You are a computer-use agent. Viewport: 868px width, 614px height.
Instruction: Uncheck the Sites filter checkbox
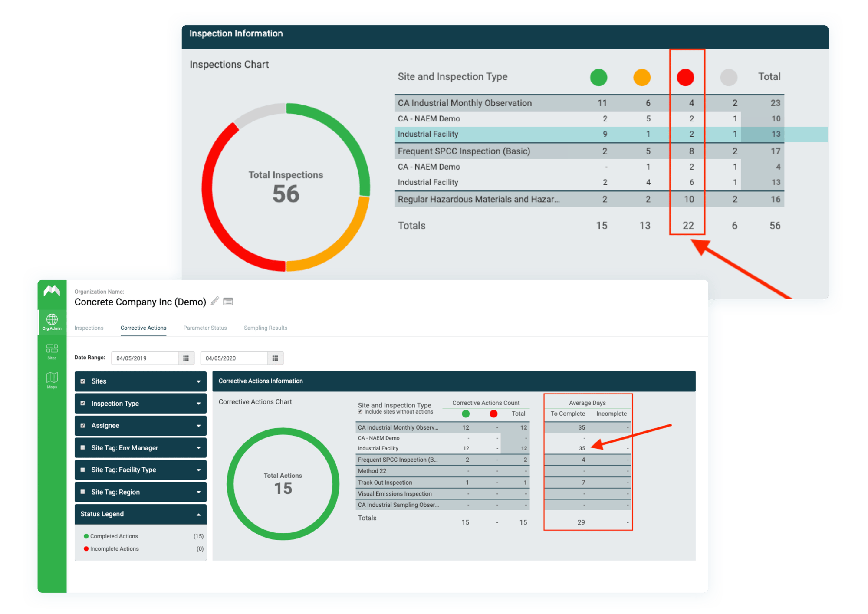coord(83,381)
